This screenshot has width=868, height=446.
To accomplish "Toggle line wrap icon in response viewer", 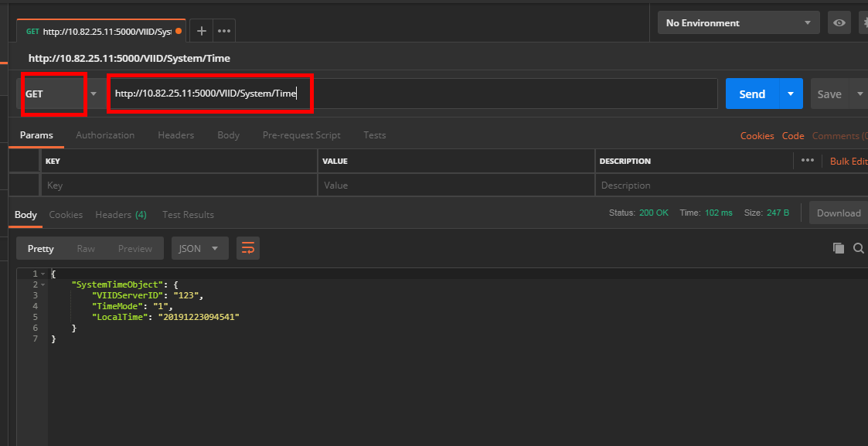I will click(x=248, y=248).
